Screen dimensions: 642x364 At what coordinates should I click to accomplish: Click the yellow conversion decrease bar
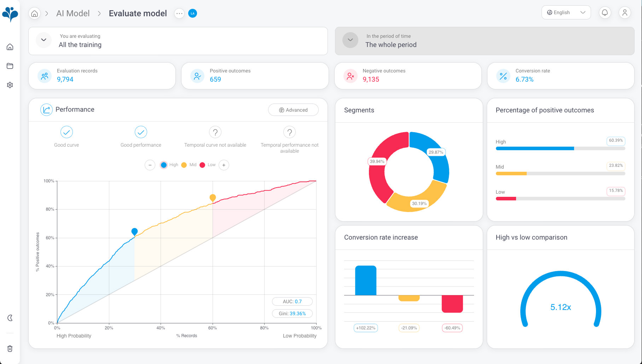(x=409, y=298)
